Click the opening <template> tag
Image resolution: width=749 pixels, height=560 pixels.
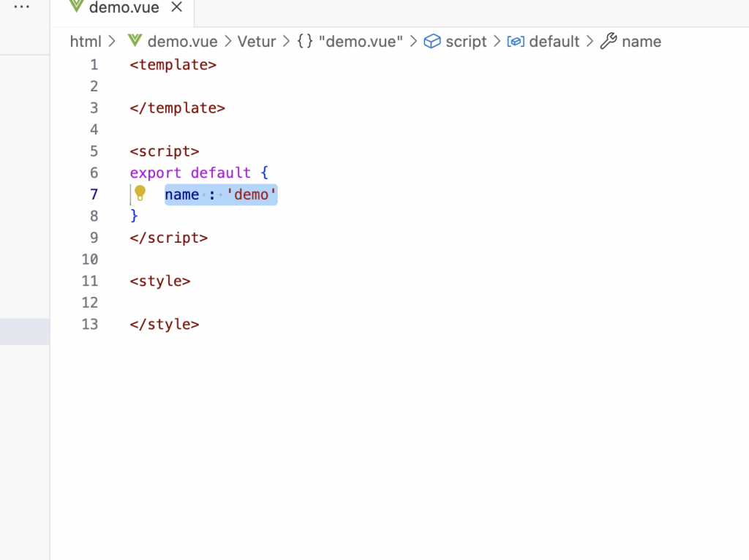[173, 64]
